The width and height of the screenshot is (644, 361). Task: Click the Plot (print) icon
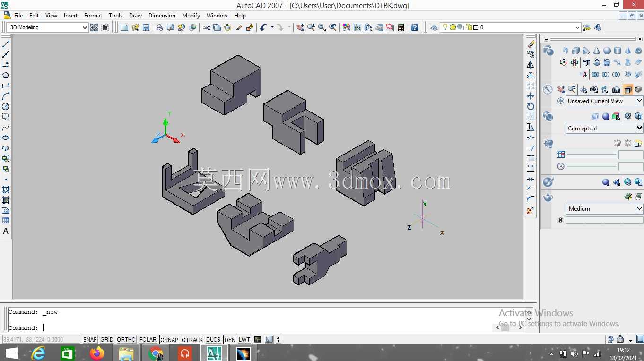160,27
